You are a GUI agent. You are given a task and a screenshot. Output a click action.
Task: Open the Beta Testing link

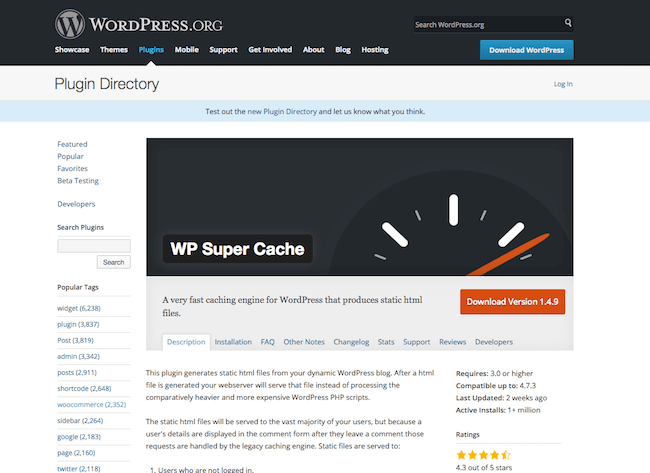point(78,181)
